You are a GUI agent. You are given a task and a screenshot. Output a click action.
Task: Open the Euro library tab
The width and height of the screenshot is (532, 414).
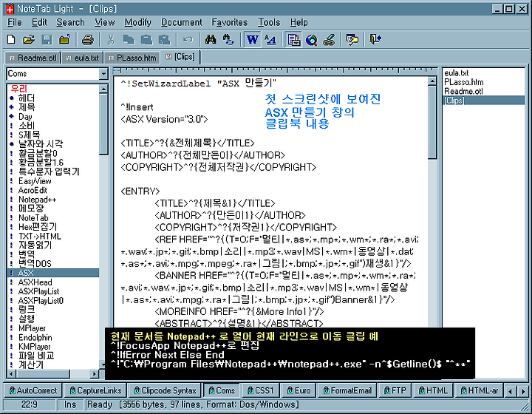(299, 390)
